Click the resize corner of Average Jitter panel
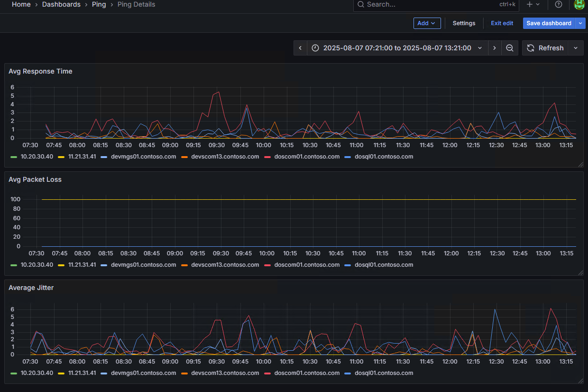 (580, 381)
